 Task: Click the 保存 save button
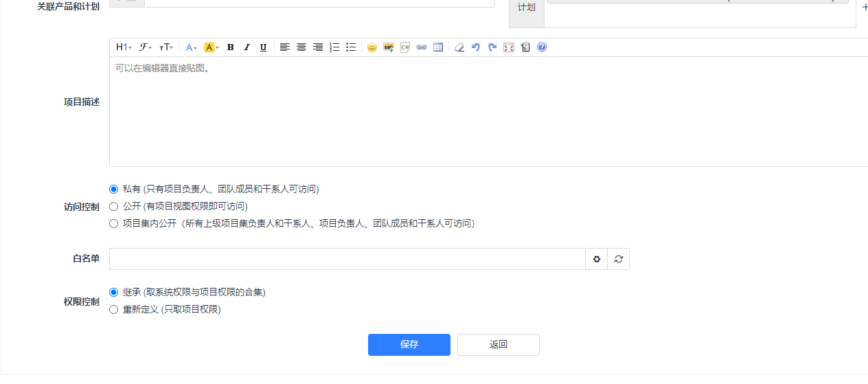pos(409,345)
